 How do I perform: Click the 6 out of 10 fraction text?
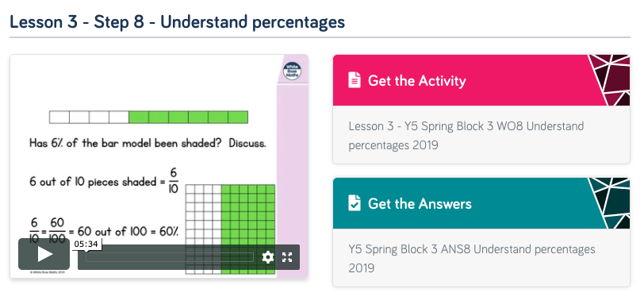pyautogui.click(x=105, y=182)
